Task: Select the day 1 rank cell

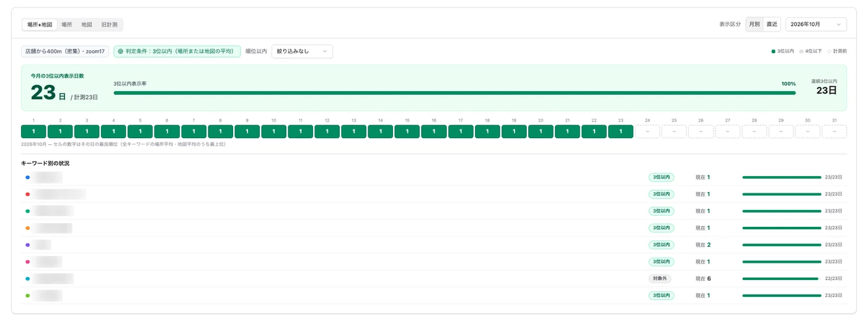Action: [33, 131]
